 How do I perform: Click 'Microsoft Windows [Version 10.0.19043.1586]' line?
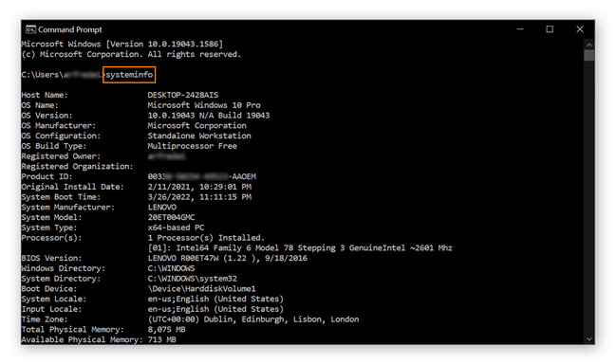(121, 44)
